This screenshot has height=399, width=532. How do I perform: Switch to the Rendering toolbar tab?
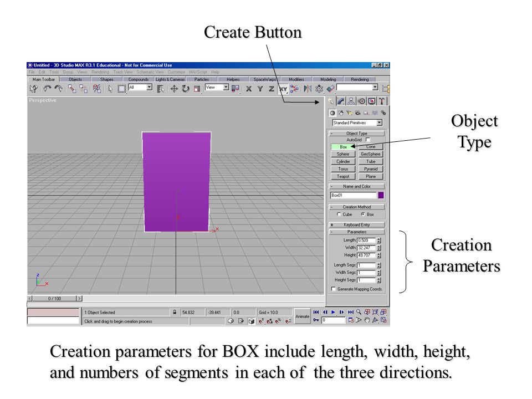pos(360,79)
